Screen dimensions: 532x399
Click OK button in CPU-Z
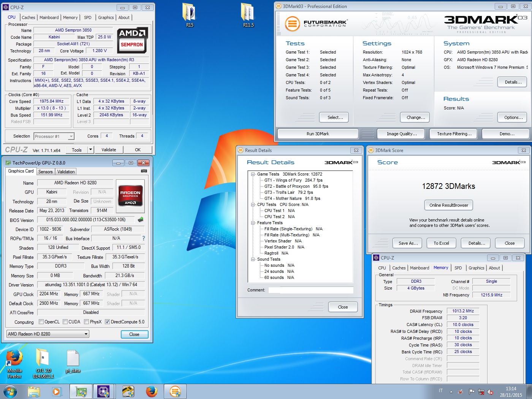tap(138, 150)
